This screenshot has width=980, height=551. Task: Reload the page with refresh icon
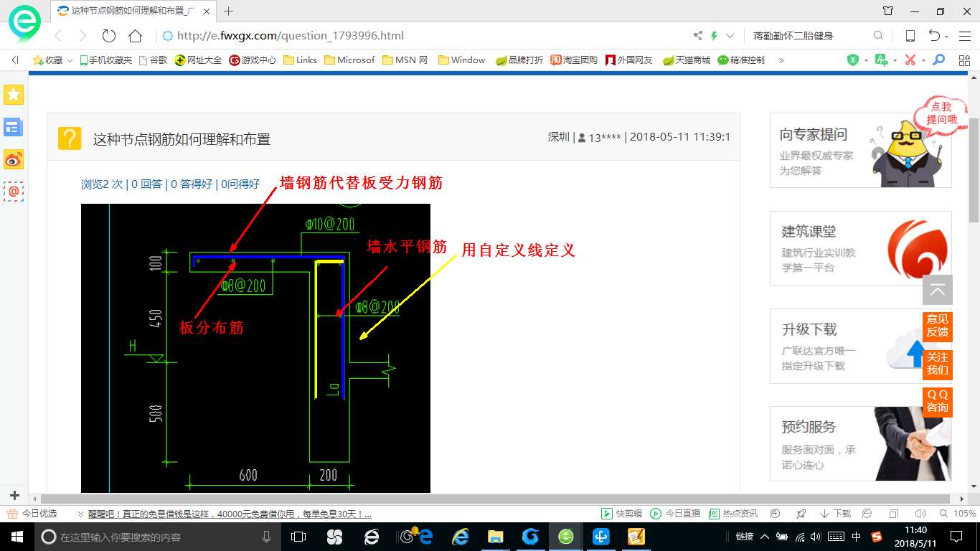click(x=108, y=36)
